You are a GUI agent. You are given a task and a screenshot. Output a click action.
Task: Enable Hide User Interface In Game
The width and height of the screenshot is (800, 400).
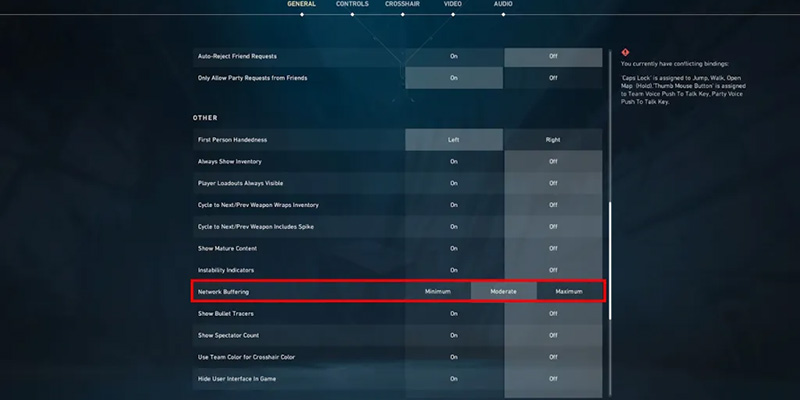click(454, 378)
